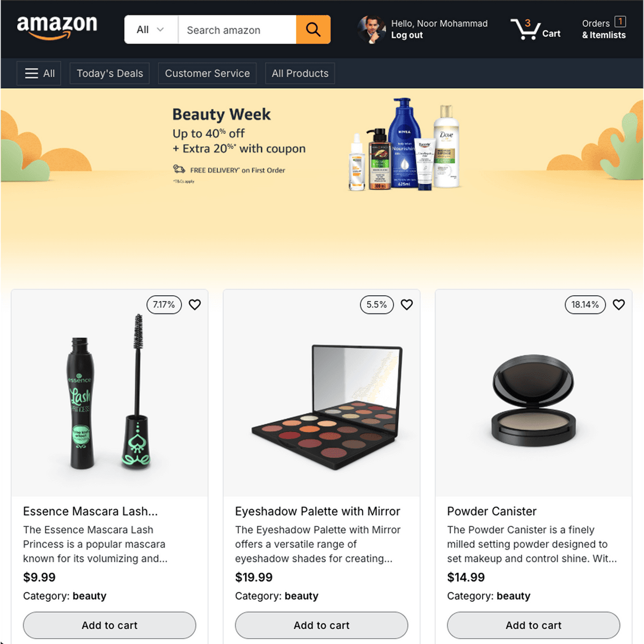
Task: Expand the All category dropdown in search
Action: tap(151, 30)
